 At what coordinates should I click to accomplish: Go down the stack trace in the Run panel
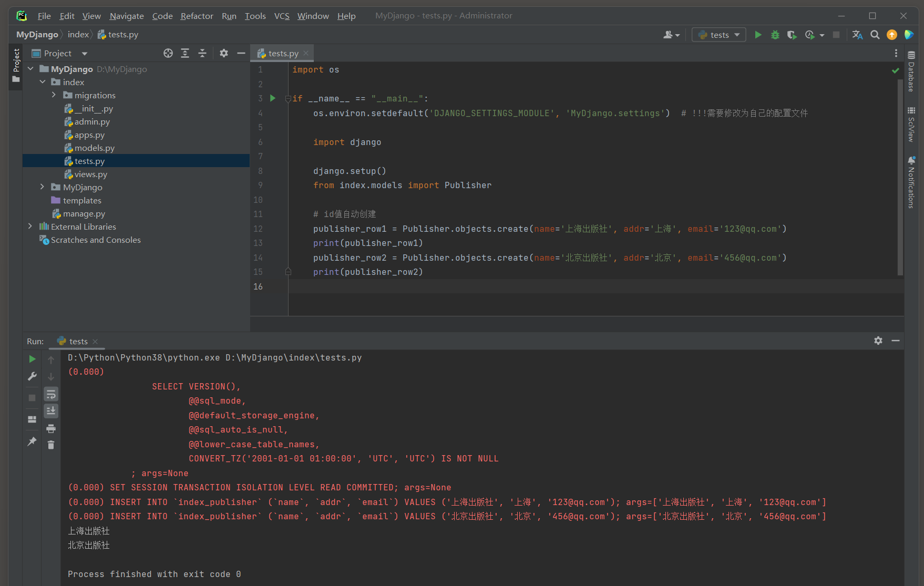click(51, 377)
